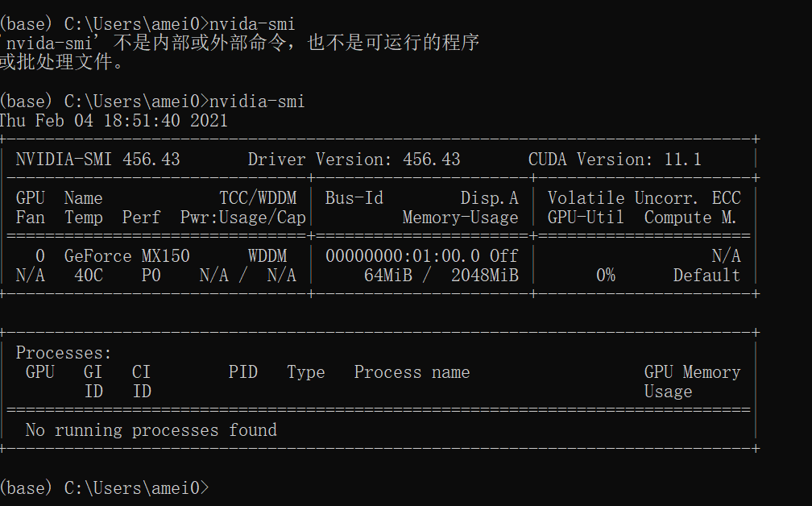Click the GeForce MX150 GPU name
Image resolution: width=812 pixels, height=506 pixels.
point(125,255)
